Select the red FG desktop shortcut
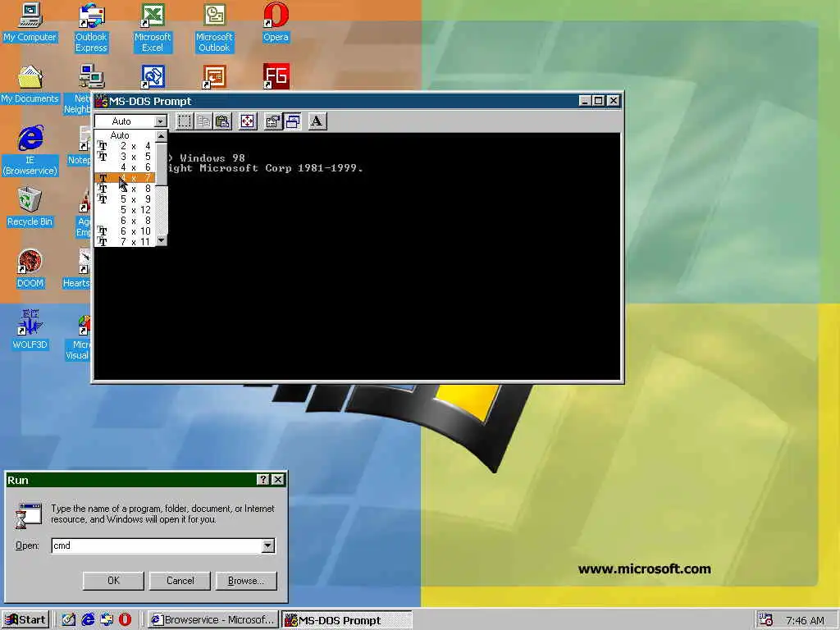840x630 pixels. point(276,76)
